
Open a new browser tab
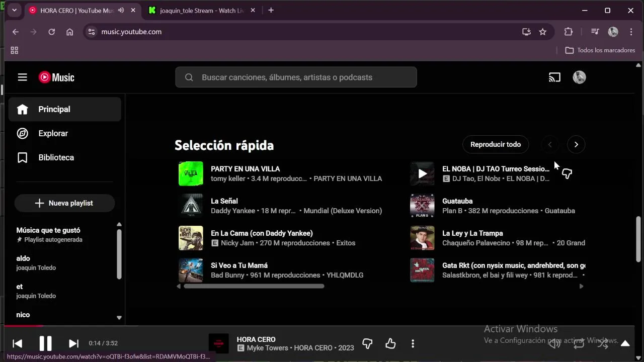pos(271,11)
